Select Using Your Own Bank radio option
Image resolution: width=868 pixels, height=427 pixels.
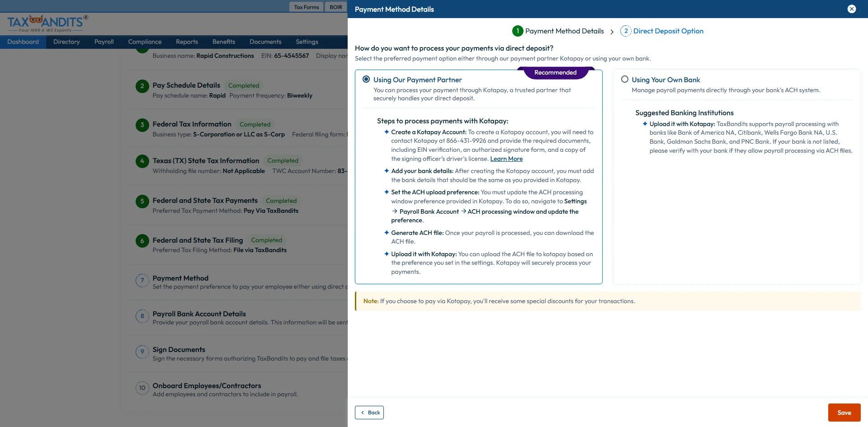(x=625, y=80)
